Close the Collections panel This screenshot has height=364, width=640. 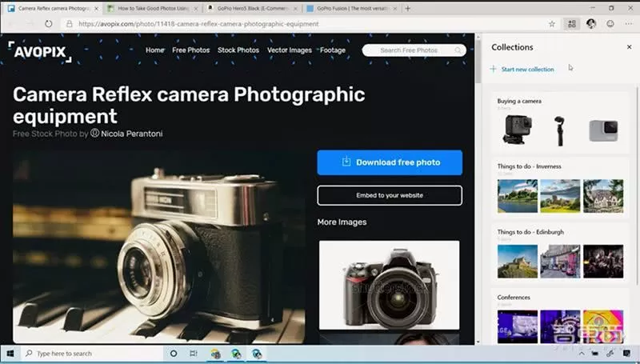point(629,47)
